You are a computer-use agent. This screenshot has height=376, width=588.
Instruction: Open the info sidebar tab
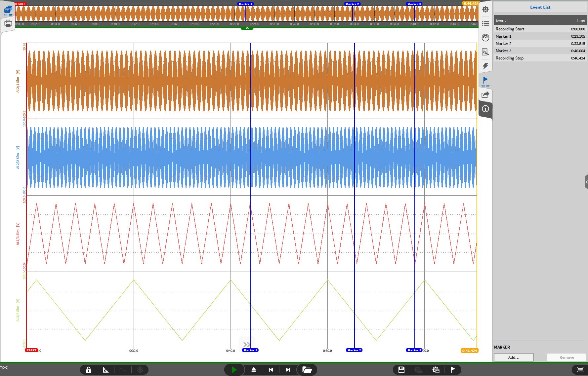tap(485, 109)
